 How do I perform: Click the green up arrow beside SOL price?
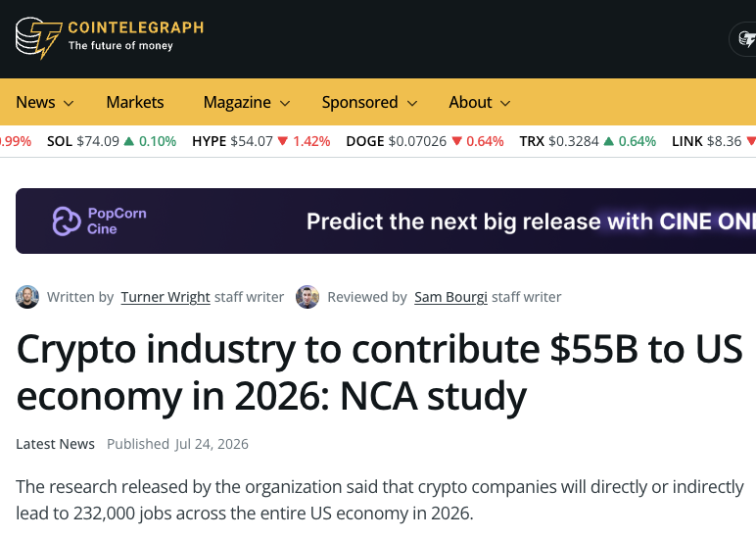(x=128, y=141)
